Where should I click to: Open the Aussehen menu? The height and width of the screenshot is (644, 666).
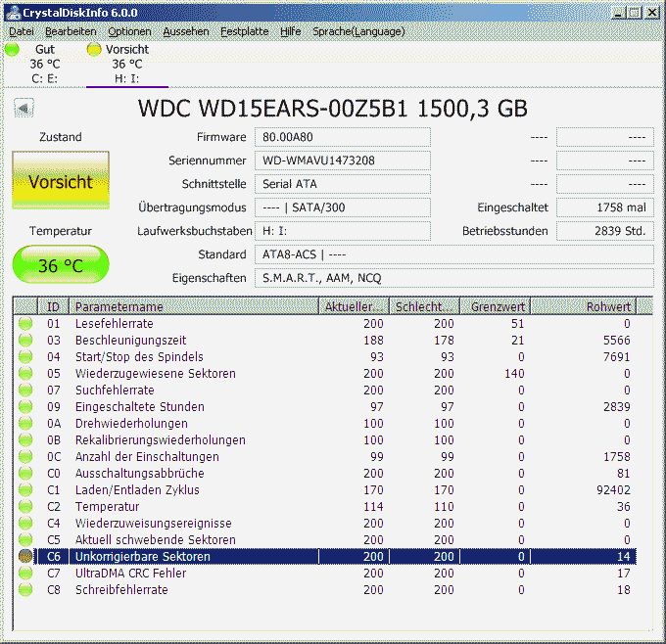click(x=186, y=31)
